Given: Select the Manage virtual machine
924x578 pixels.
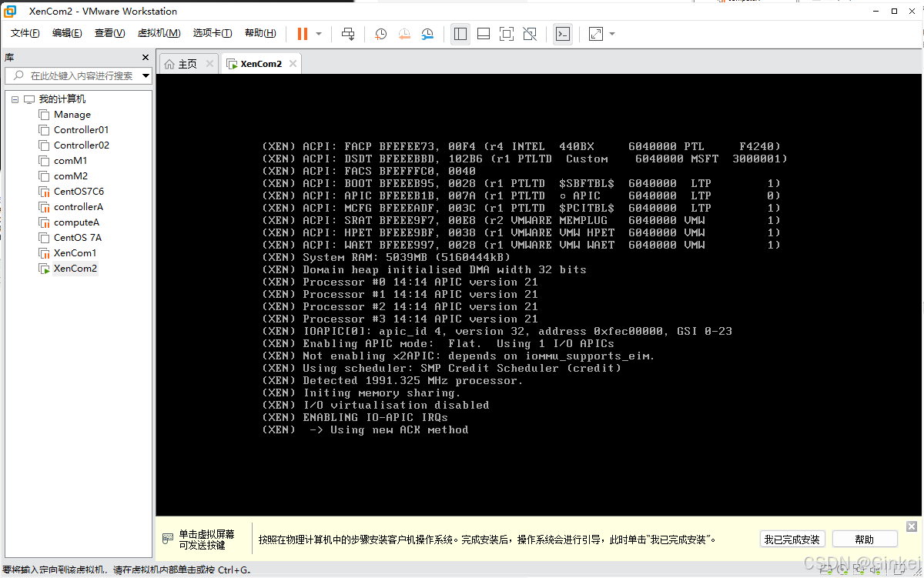Looking at the screenshot, I should point(72,115).
